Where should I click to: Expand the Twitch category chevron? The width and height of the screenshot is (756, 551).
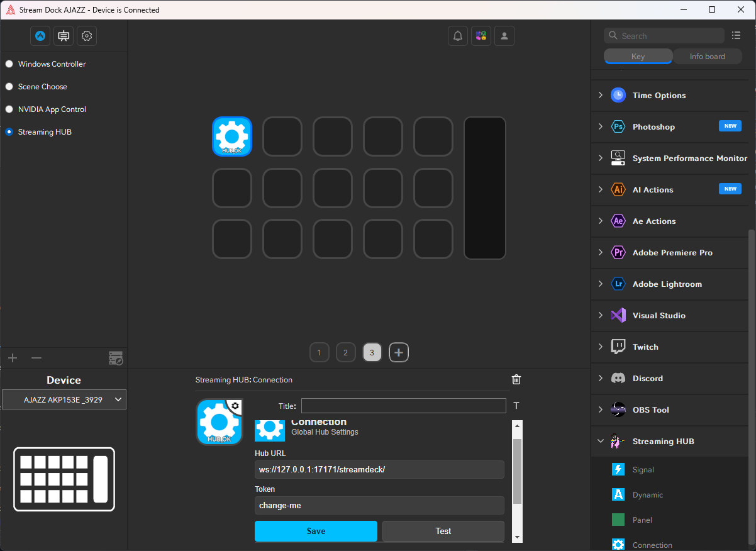tap(600, 347)
